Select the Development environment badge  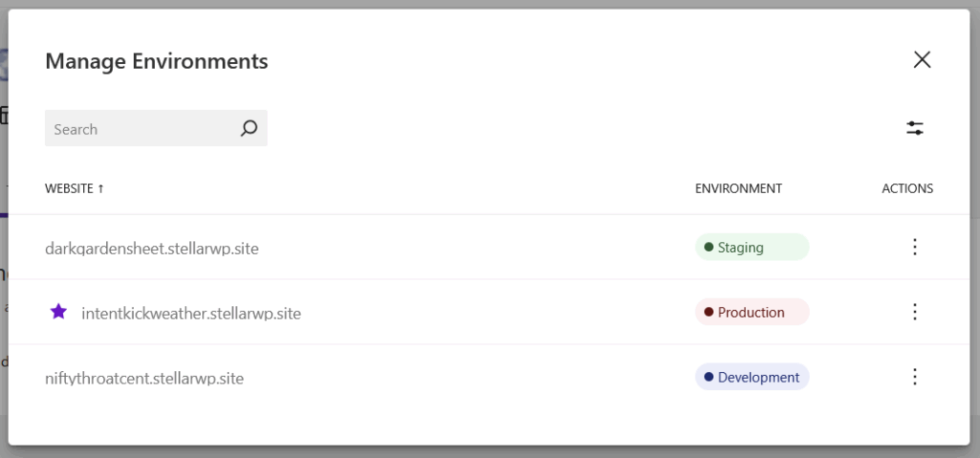[x=751, y=378]
